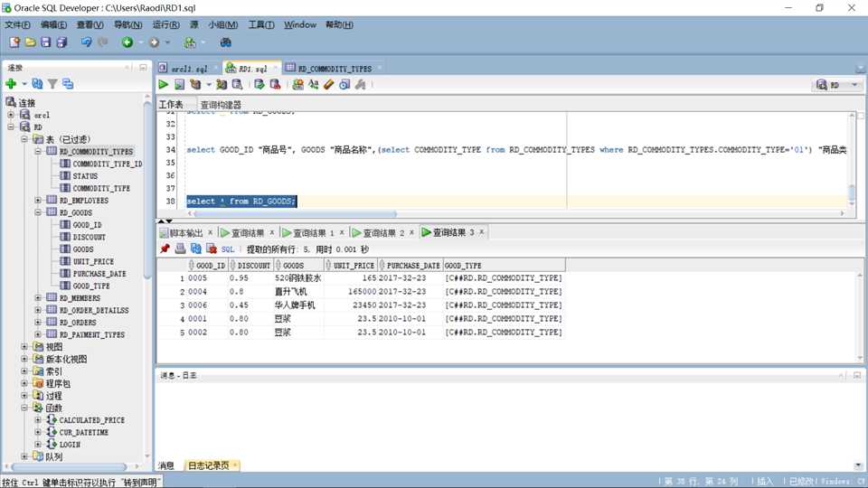The height and width of the screenshot is (488, 868).
Task: Open the Back navigation history dropdown arrow
Action: coord(141,42)
